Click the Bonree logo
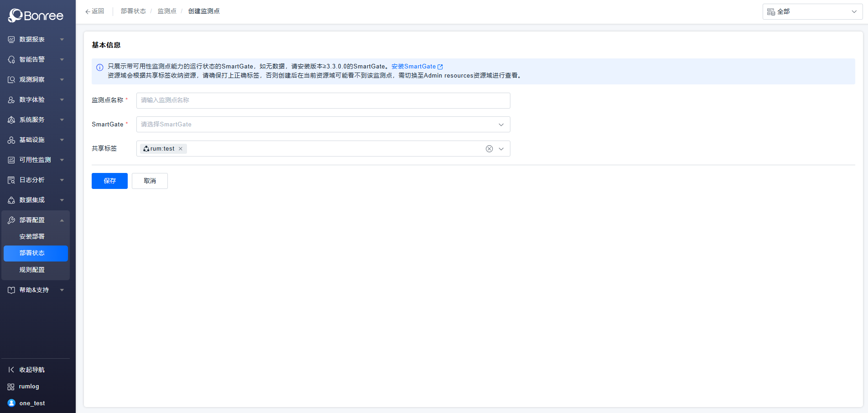This screenshot has width=868, height=413. click(36, 16)
